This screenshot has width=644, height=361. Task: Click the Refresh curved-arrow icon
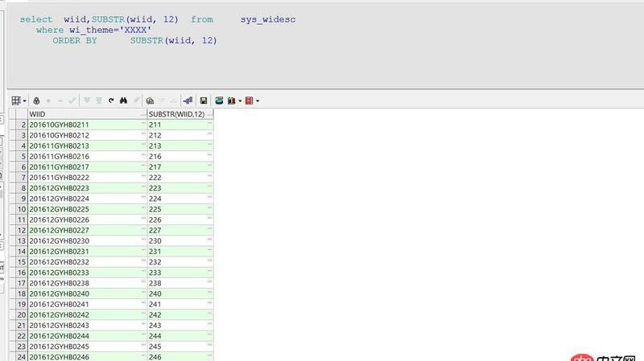pyautogui.click(x=111, y=101)
